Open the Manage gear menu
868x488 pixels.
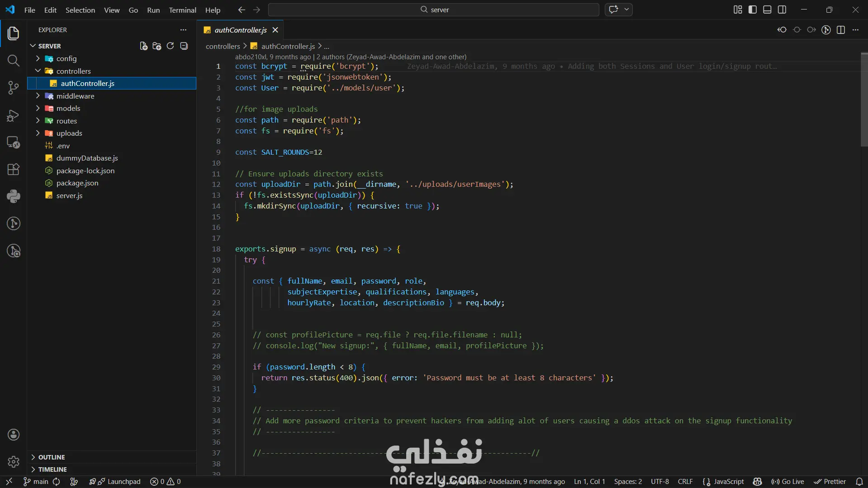14,462
